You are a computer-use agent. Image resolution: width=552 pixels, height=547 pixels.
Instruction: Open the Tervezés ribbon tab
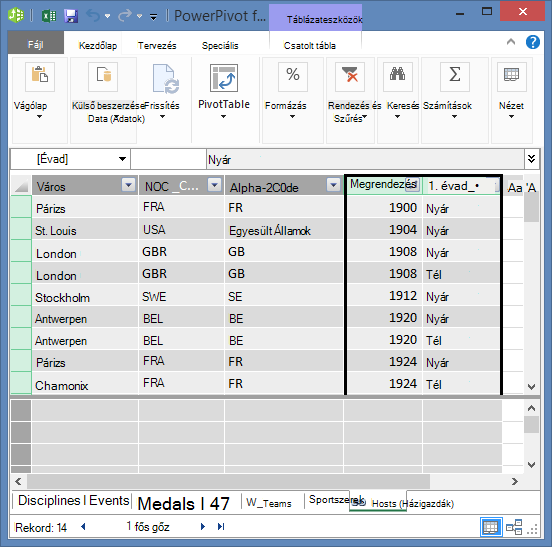coord(157,46)
